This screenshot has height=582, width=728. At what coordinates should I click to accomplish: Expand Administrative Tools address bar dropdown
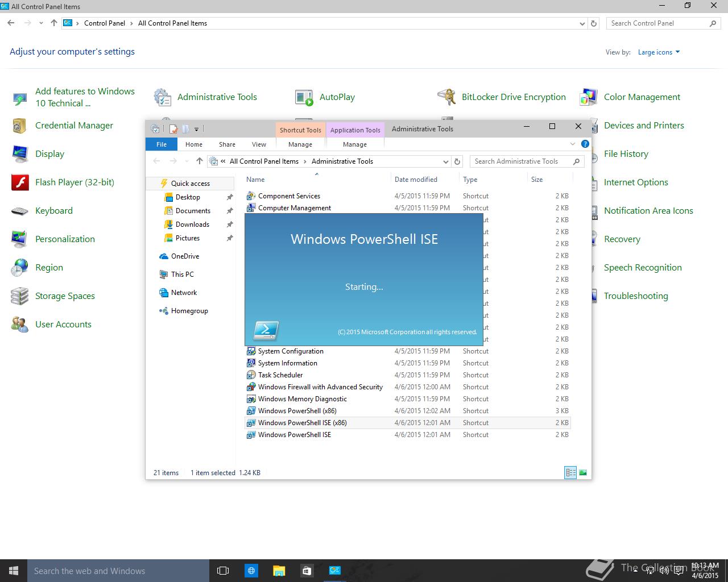click(445, 161)
